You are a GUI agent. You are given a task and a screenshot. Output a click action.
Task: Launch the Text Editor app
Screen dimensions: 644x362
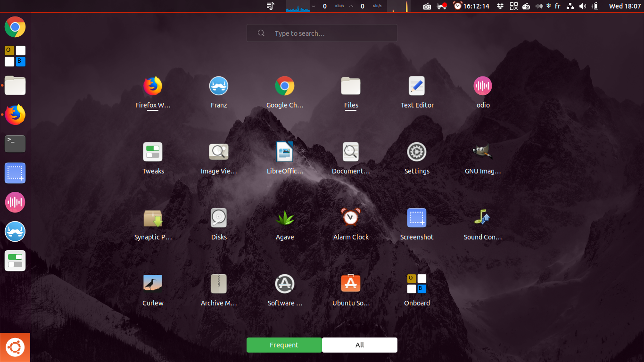(x=417, y=92)
